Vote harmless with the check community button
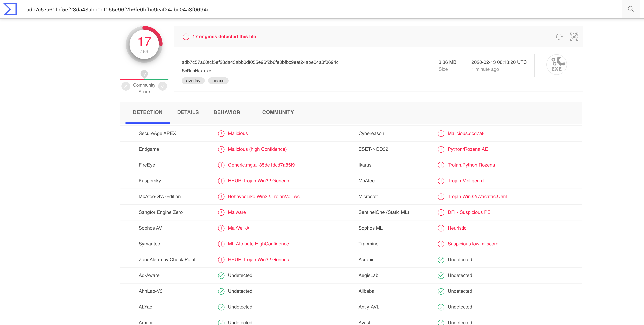 (163, 86)
